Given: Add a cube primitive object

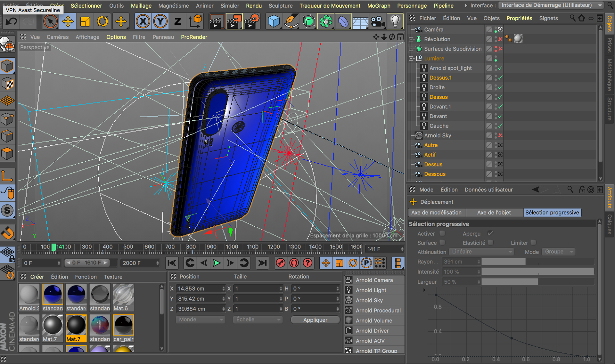Looking at the screenshot, I should 274,22.
